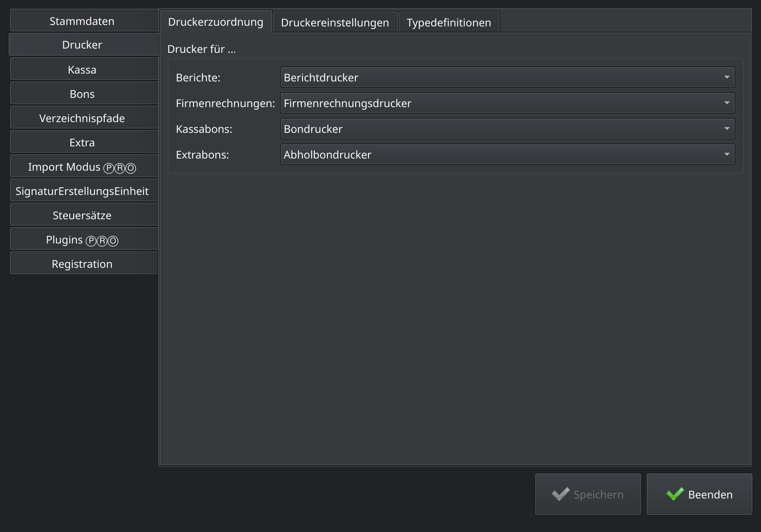Open the Kassabons printer dropdown

[x=507, y=129]
